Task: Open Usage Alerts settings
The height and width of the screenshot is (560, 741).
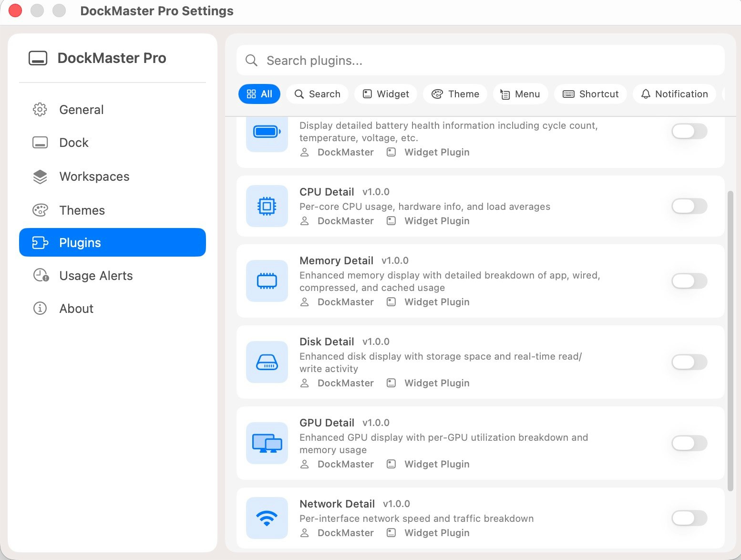Action: 112,276
